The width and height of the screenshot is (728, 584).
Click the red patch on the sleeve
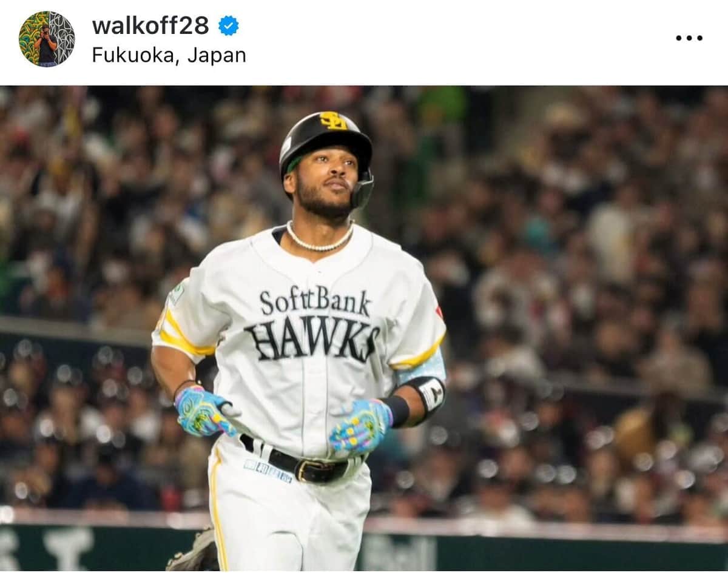pos(439,312)
